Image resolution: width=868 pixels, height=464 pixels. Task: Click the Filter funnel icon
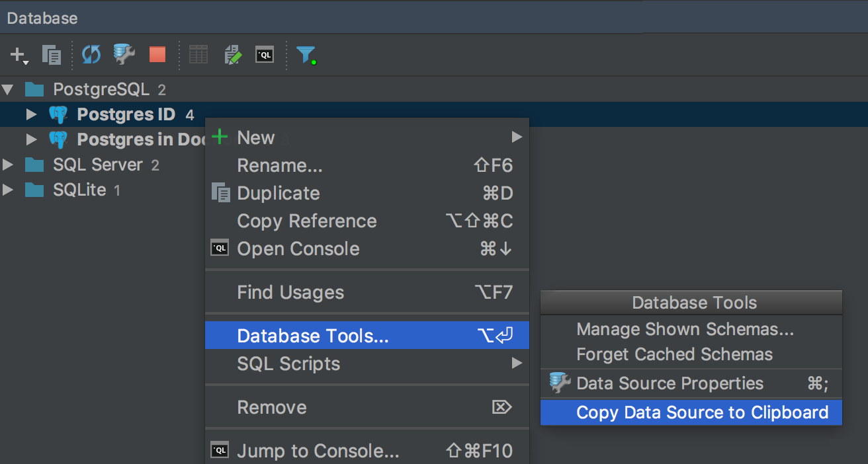[x=306, y=55]
